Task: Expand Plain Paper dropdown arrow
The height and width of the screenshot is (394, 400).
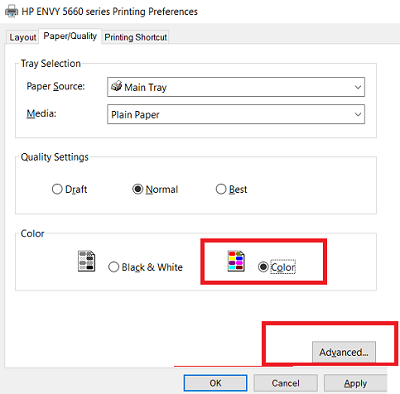Action: pos(358,114)
